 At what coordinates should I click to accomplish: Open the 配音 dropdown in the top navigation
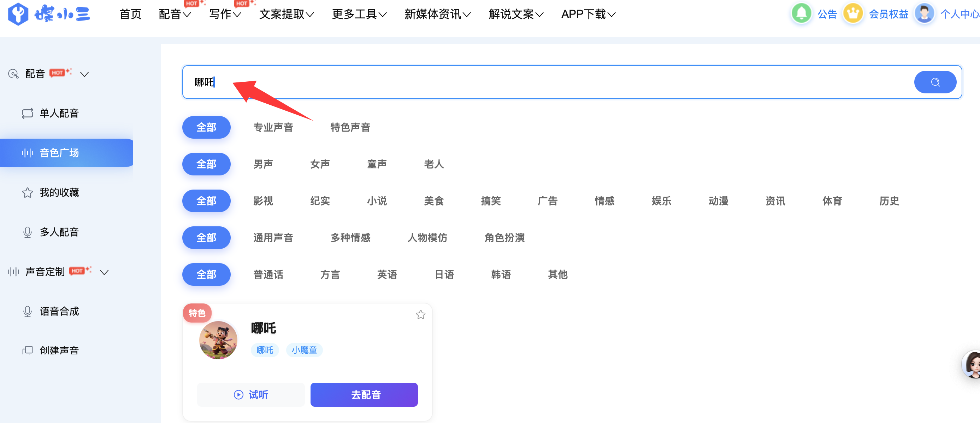click(x=175, y=14)
